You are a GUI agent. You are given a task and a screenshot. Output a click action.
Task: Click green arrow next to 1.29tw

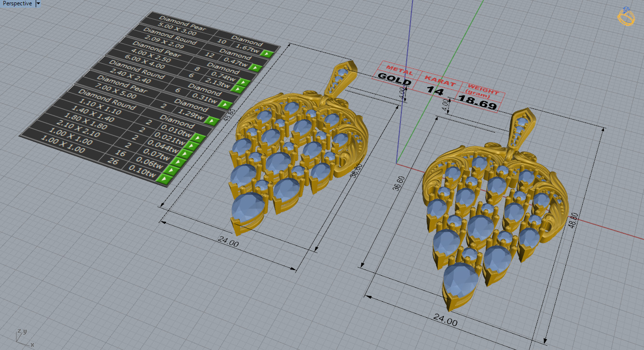[x=211, y=120]
